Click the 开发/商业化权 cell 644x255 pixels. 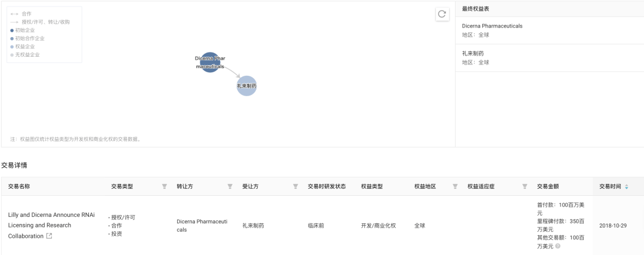click(379, 225)
